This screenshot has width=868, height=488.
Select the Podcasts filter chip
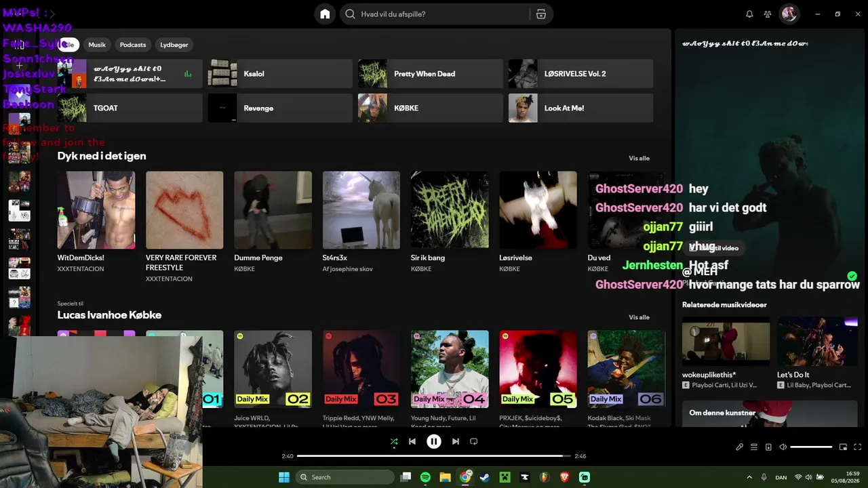click(133, 45)
